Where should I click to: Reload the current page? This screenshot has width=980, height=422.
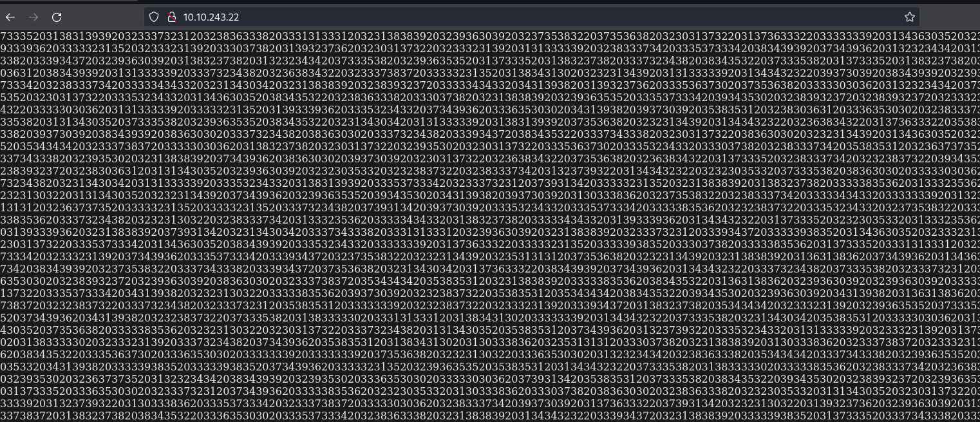pyautogui.click(x=57, y=17)
